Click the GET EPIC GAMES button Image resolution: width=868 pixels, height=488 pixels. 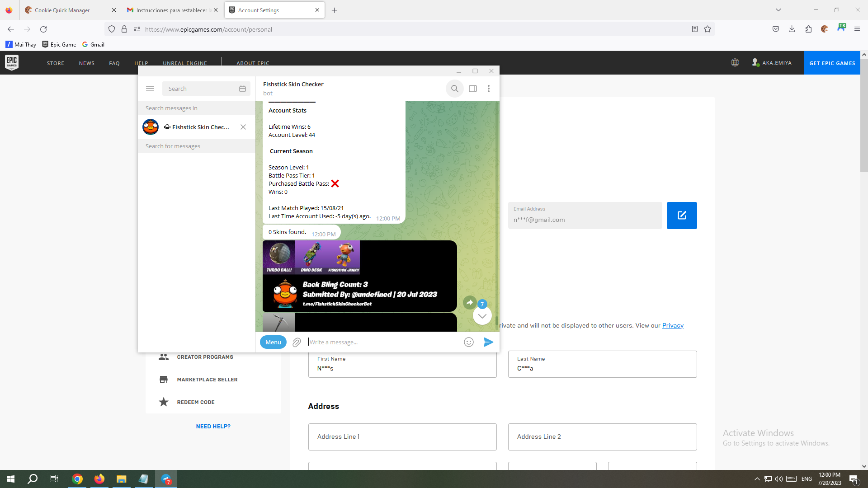click(832, 63)
